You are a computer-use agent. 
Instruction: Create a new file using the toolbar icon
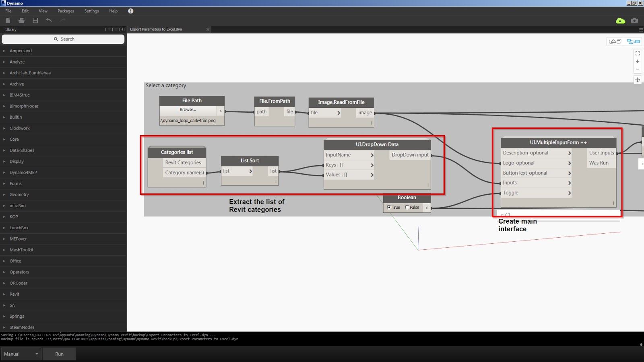pyautogui.click(x=8, y=21)
